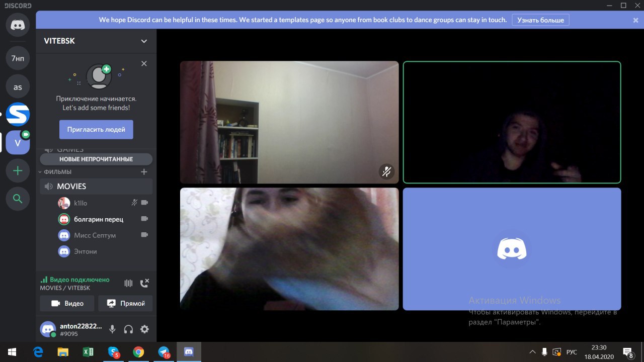Focus the dark speaking user video tile
This screenshot has width=644, height=362.
click(x=512, y=122)
